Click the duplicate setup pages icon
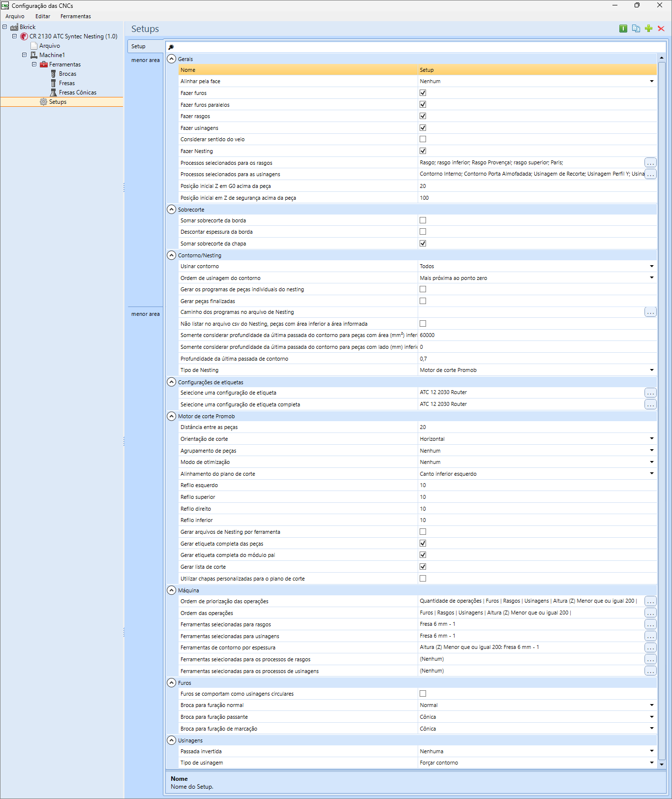The image size is (672, 799). click(x=636, y=29)
